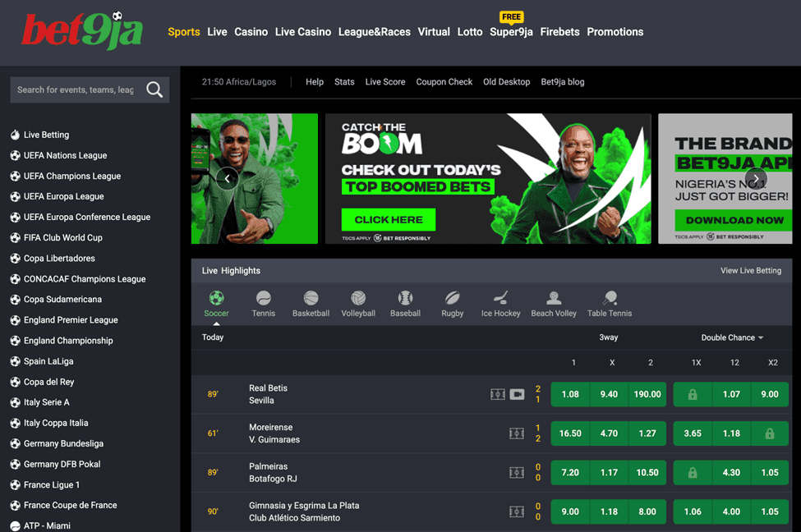This screenshot has height=532, width=801.
Task: Open the Sports tab
Action: tap(184, 32)
